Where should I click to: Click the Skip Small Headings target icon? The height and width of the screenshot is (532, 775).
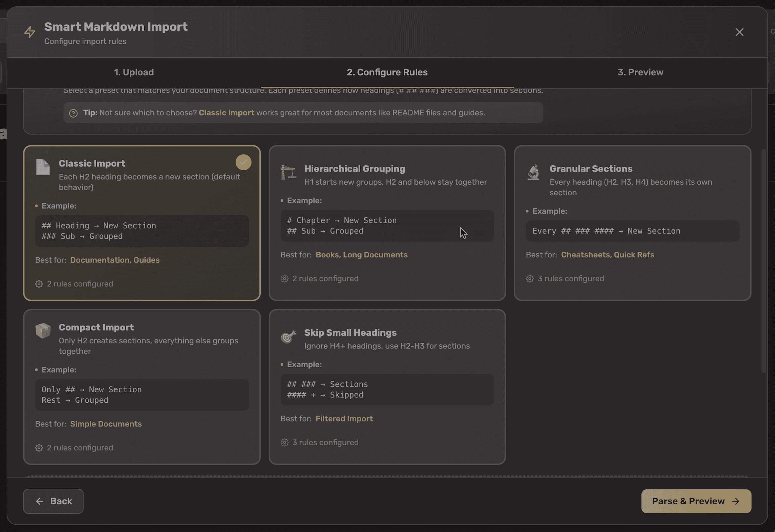pos(288,336)
